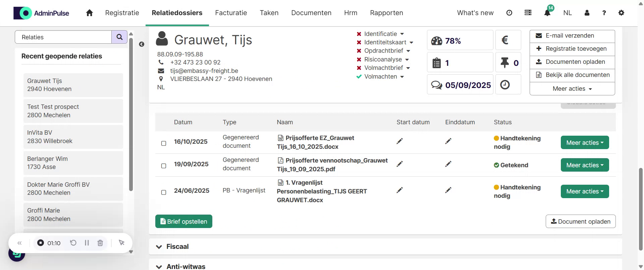Click the search magnifier next to Relaties
Screen dimensions: 644x270
coord(119,37)
